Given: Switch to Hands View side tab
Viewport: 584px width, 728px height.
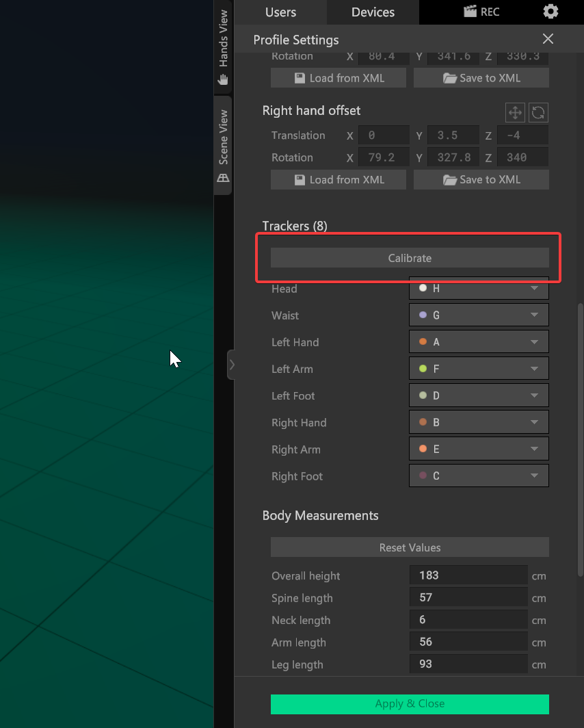Looking at the screenshot, I should pos(223,47).
